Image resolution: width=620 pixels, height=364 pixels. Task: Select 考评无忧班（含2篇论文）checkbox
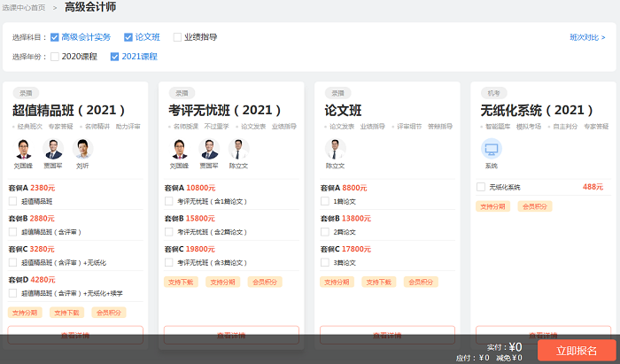(x=169, y=232)
